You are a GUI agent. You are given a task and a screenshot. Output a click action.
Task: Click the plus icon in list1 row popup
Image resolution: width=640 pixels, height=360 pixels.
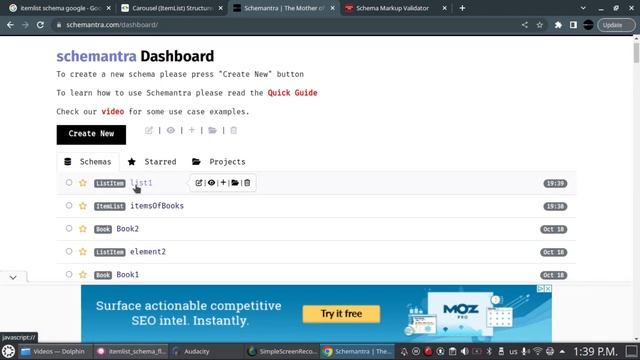(x=223, y=182)
